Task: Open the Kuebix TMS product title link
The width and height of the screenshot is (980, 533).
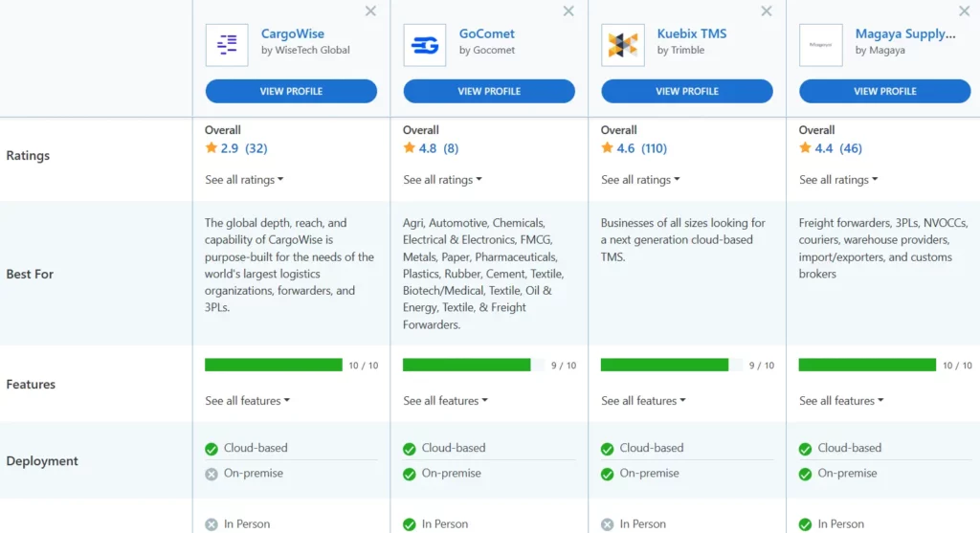Action: (x=692, y=33)
